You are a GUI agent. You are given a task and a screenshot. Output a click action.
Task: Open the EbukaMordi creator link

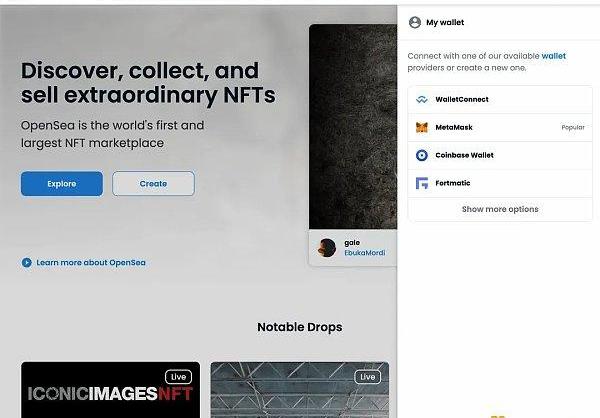[365, 253]
